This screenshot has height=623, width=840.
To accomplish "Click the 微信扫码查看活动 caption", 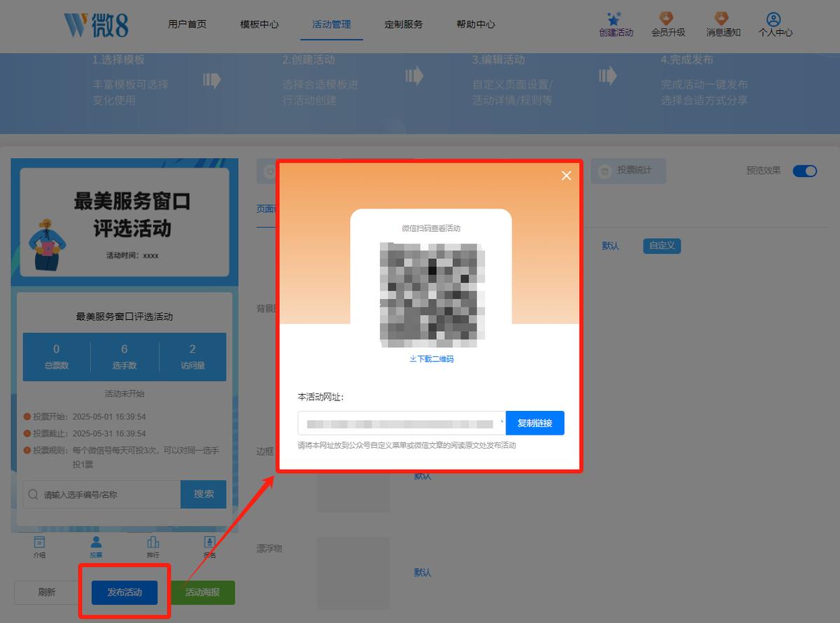I will coord(431,228).
